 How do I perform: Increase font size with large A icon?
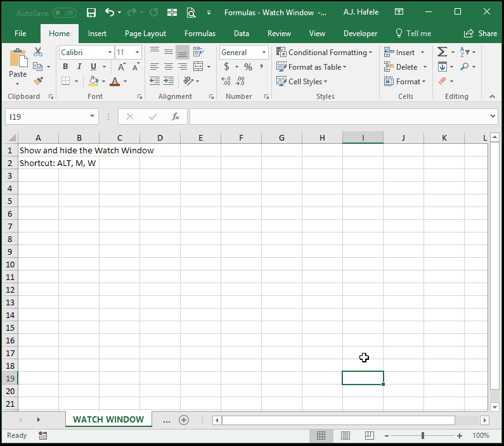pos(121,67)
